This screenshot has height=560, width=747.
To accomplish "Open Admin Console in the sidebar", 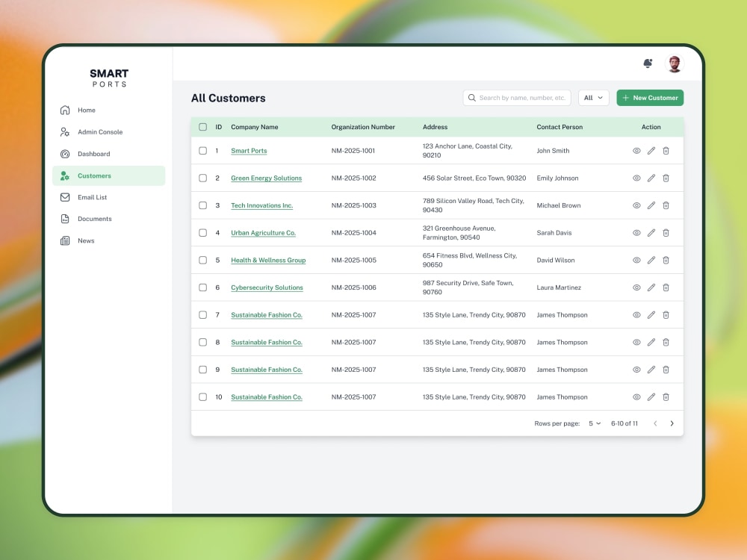I will (108, 132).
